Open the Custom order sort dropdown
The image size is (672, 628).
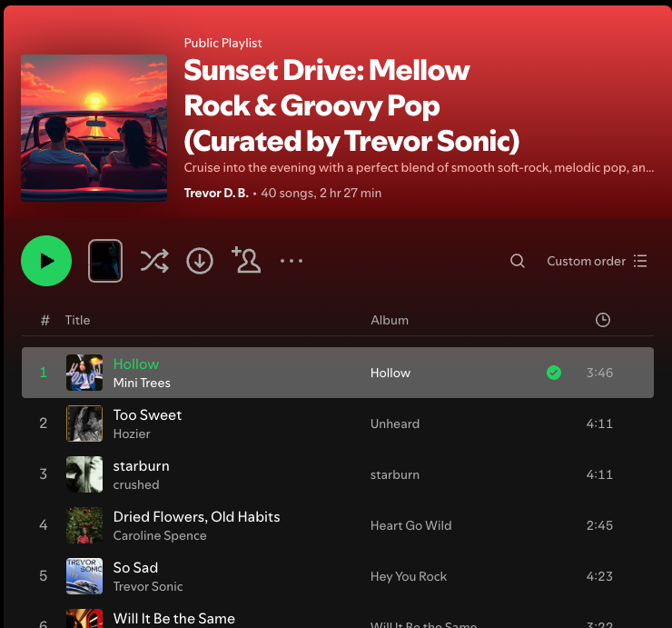point(597,261)
